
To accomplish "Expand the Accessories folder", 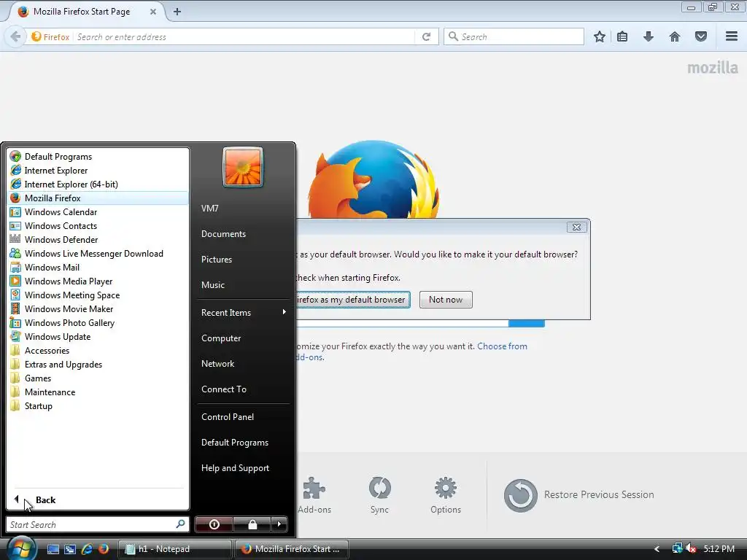I will tap(98, 351).
